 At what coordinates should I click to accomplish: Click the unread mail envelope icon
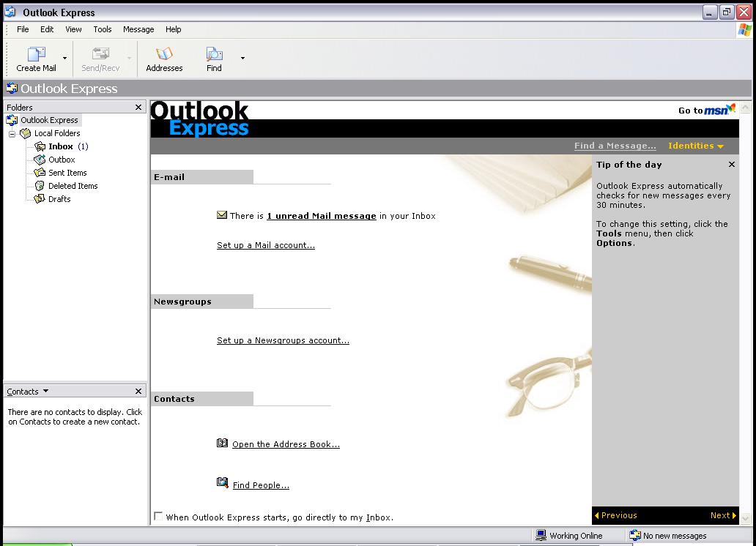(x=222, y=215)
